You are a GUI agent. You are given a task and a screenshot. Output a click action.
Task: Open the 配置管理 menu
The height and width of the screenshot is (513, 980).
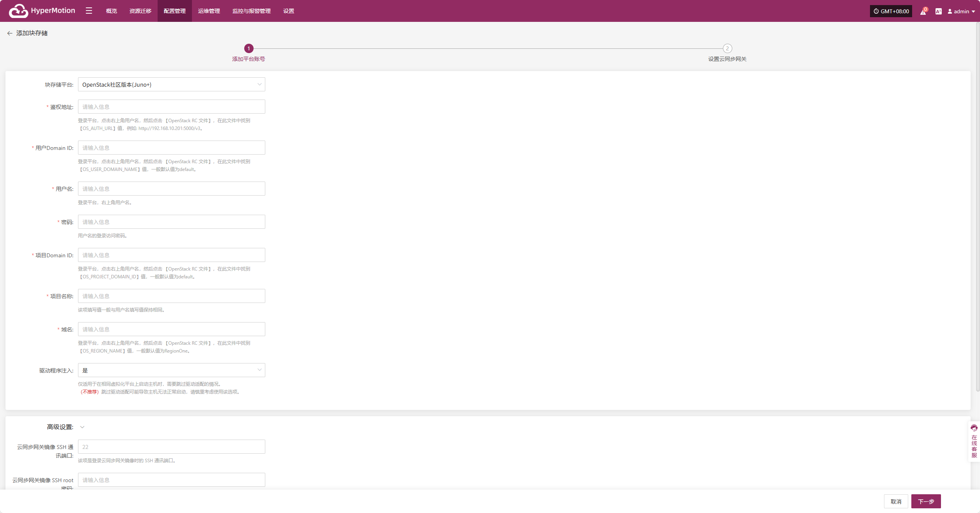175,11
